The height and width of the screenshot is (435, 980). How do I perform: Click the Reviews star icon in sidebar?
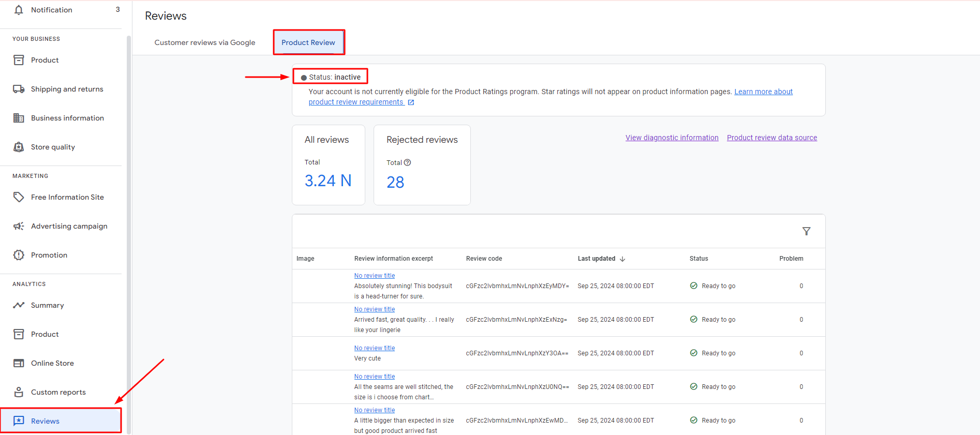pos(19,421)
